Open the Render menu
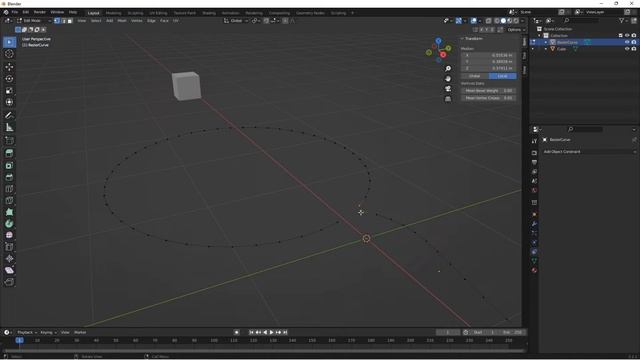640x360 pixels. [x=40, y=12]
